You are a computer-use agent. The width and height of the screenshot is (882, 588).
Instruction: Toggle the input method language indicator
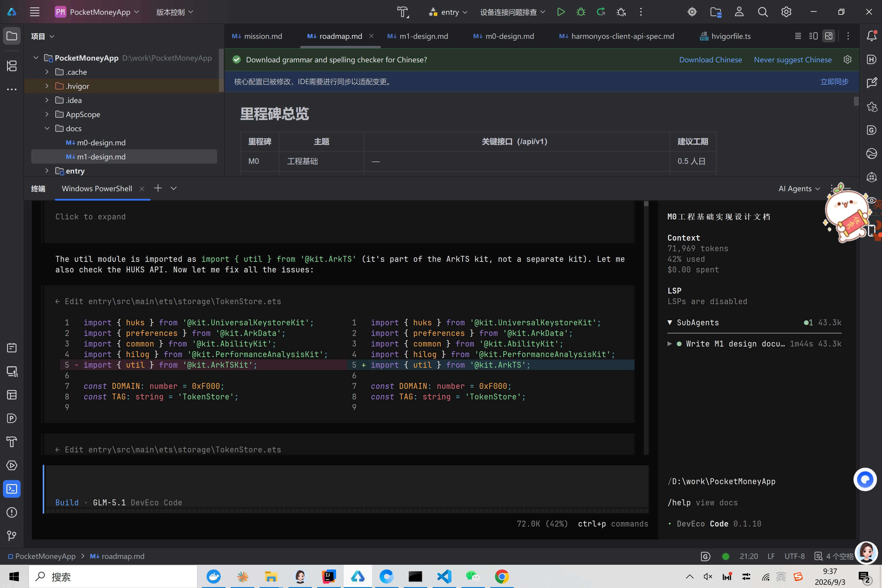(x=781, y=577)
